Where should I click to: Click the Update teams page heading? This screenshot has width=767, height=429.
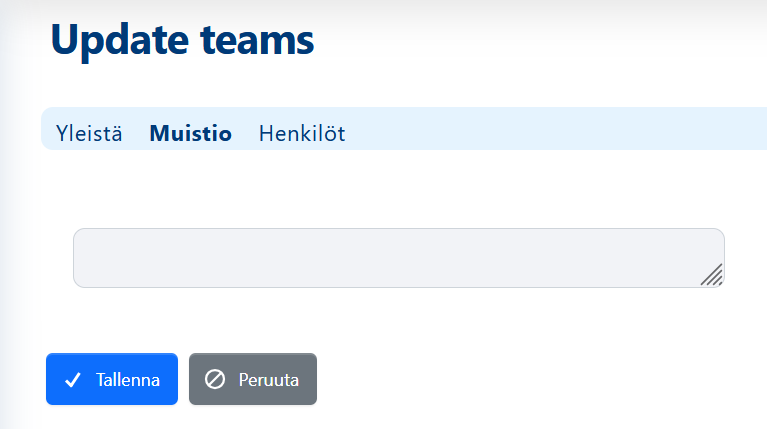click(182, 40)
